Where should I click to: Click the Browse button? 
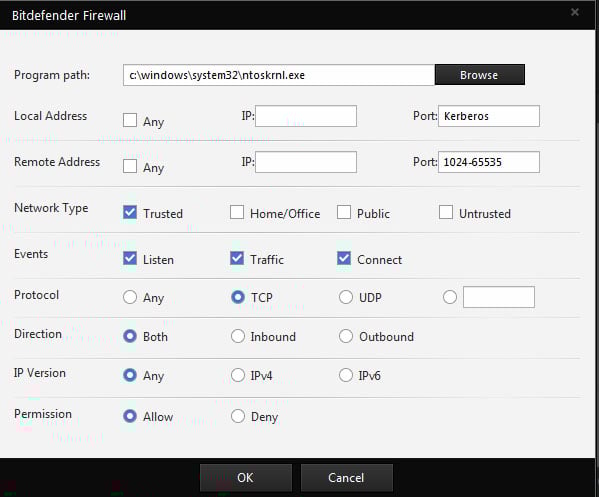[x=479, y=75]
